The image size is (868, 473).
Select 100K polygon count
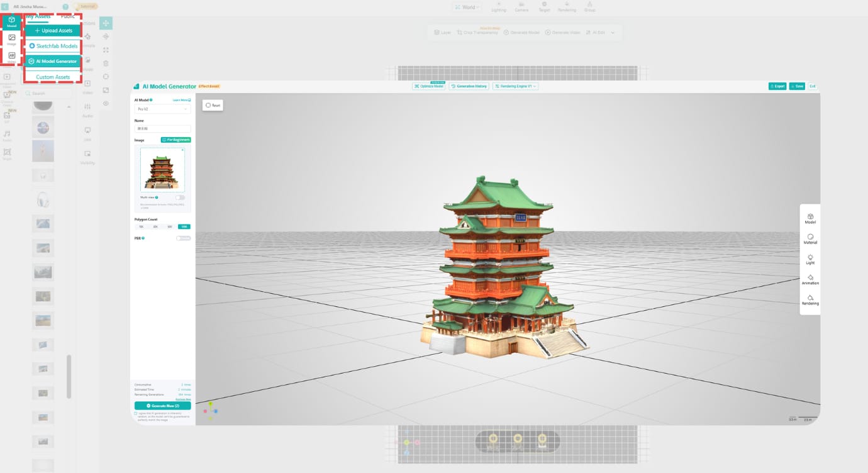184,226
